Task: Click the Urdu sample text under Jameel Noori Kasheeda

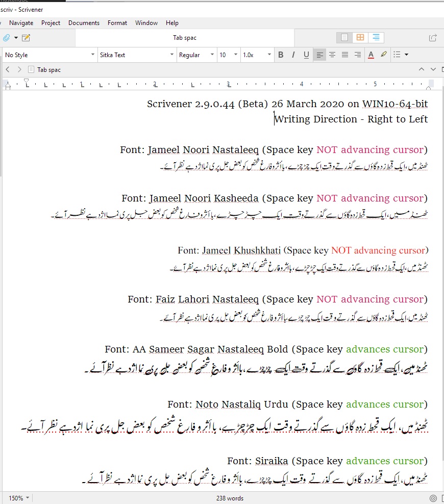Action: coord(239,214)
